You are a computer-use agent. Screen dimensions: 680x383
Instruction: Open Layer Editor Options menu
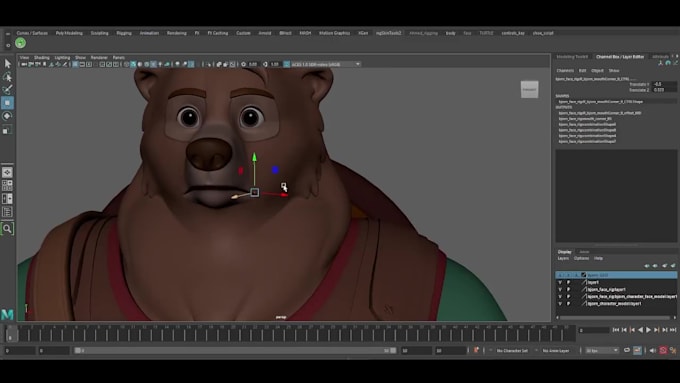(581, 258)
